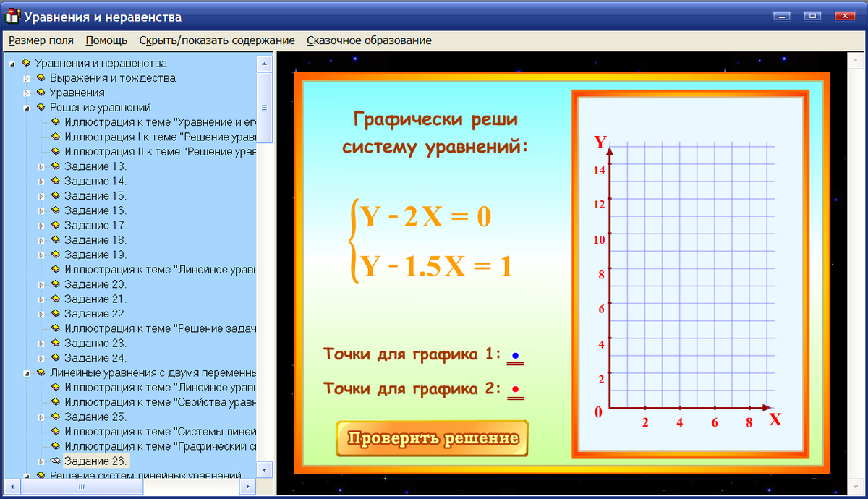Open the "Сказочное образование" menu
The height and width of the screenshot is (499, 868).
(369, 40)
